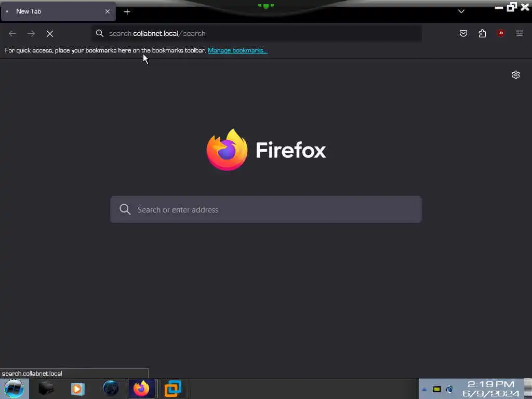Image resolution: width=532 pixels, height=399 pixels.
Task: Close the New Tab tab
Action: pyautogui.click(x=107, y=11)
